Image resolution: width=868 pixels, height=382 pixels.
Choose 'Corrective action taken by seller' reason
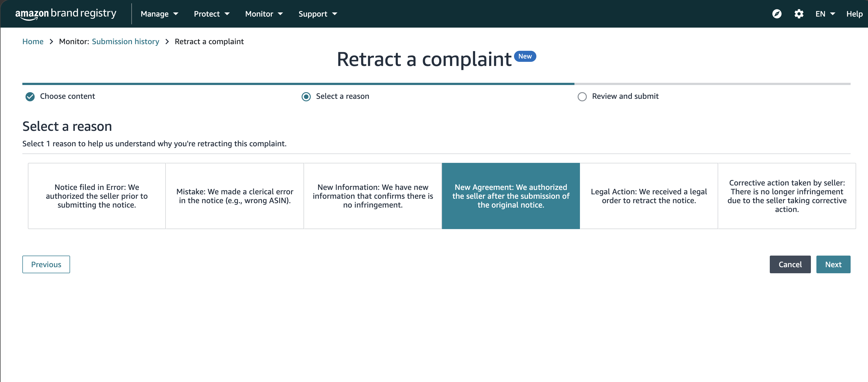[787, 196]
